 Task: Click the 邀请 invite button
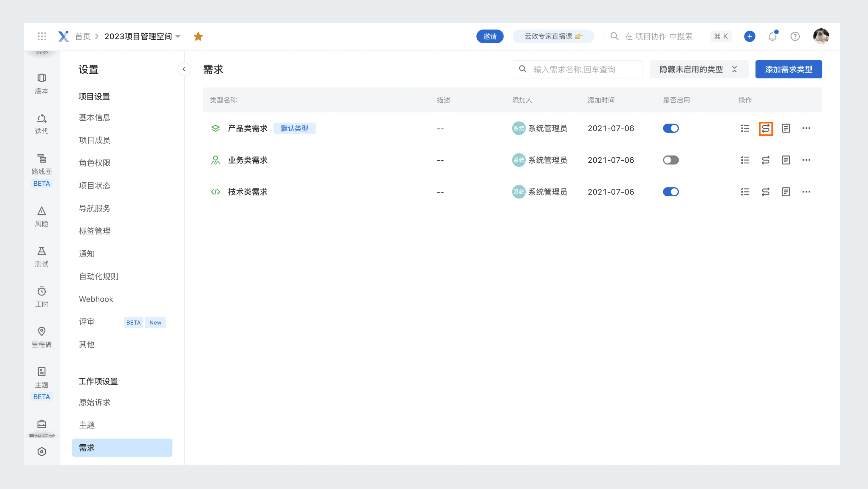pos(489,36)
